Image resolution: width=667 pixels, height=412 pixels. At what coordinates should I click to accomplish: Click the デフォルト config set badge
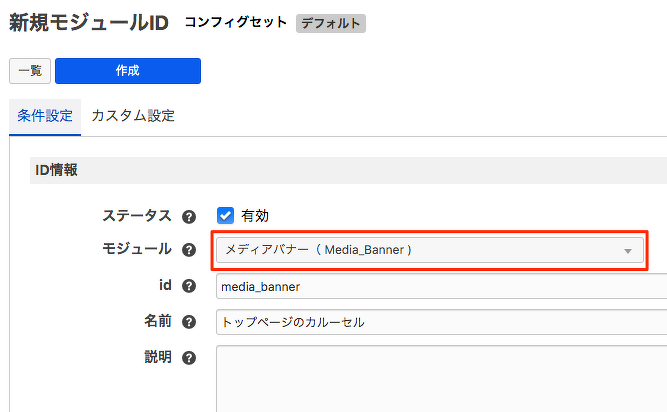point(331,23)
